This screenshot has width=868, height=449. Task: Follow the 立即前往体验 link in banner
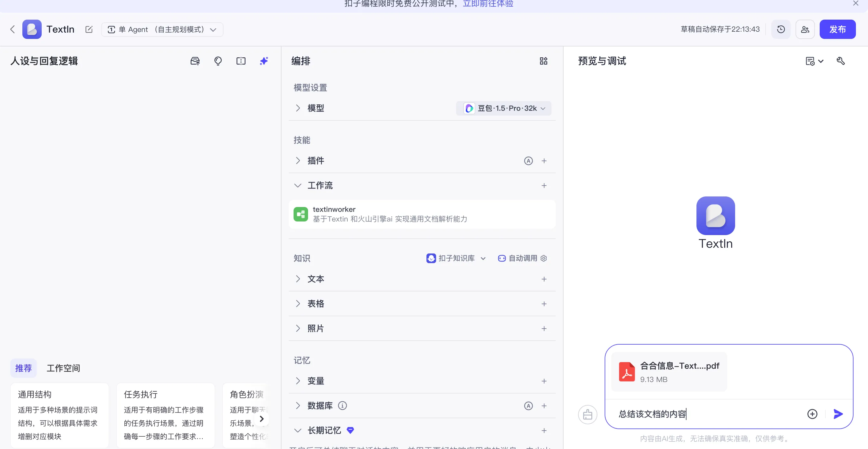[488, 4]
